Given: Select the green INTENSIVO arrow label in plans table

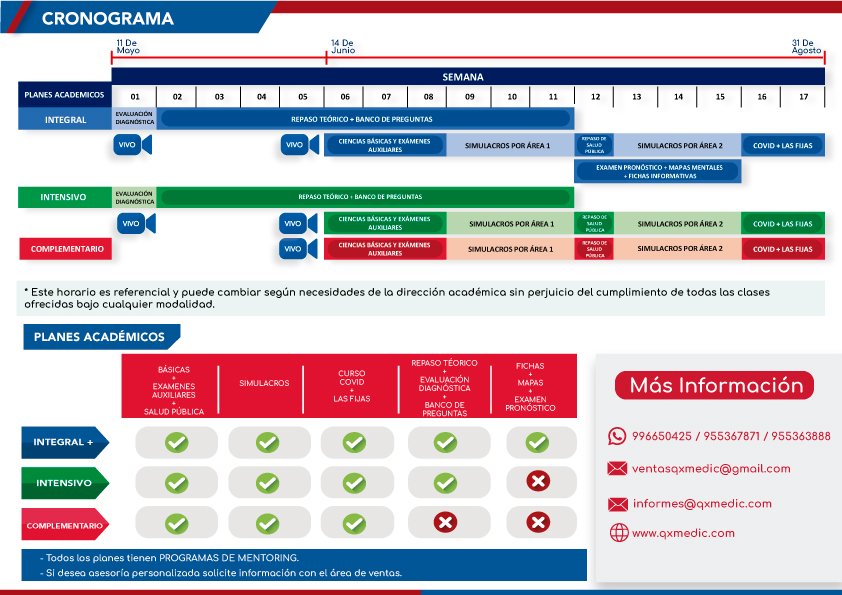Looking at the screenshot, I should point(65,483).
